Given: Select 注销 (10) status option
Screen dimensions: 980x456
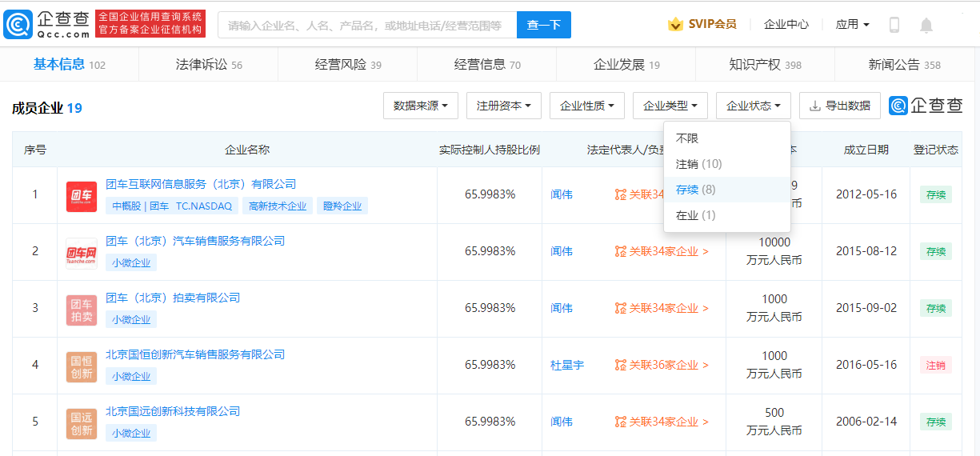Looking at the screenshot, I should pos(727,164).
